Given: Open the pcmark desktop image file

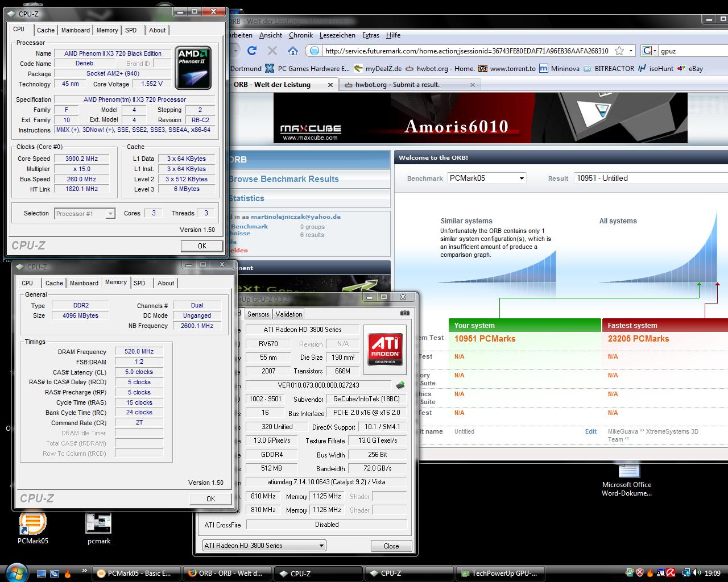Looking at the screenshot, I should click(x=98, y=529).
